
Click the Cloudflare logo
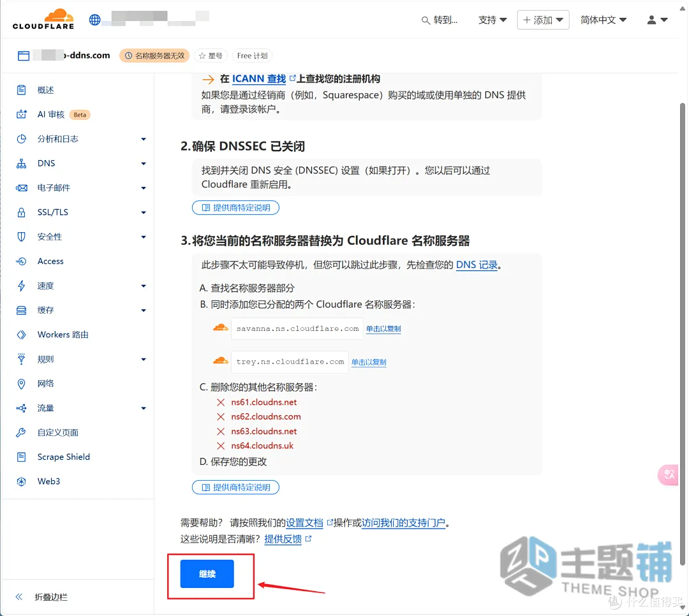(x=43, y=19)
